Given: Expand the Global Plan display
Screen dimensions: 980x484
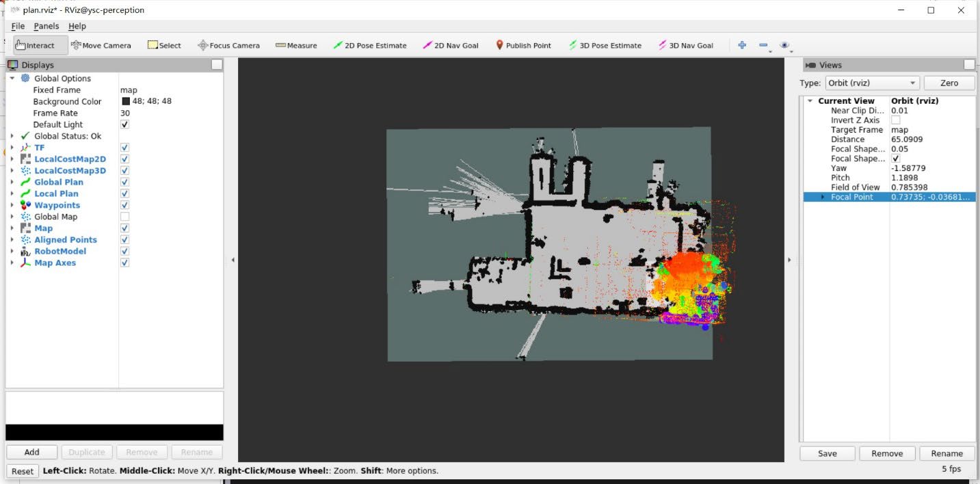Looking at the screenshot, I should 12,183.
